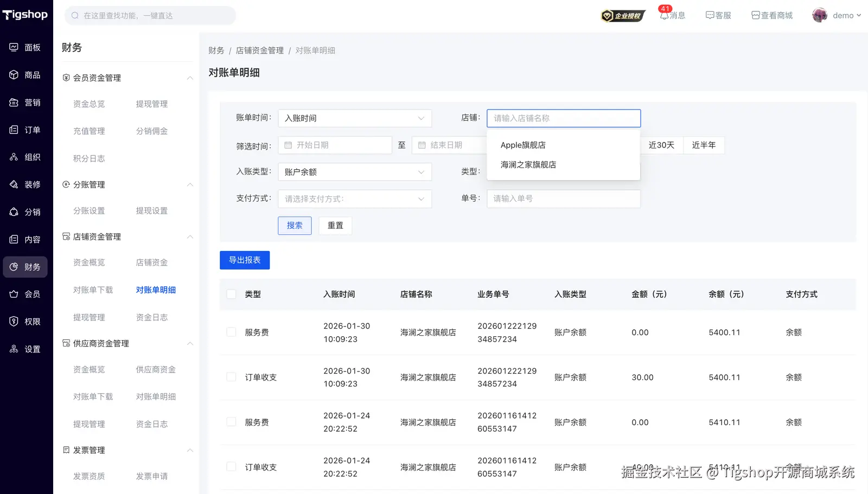868x494 pixels.
Task: Open the 会员 members icon in sidebar
Action: 14,294
